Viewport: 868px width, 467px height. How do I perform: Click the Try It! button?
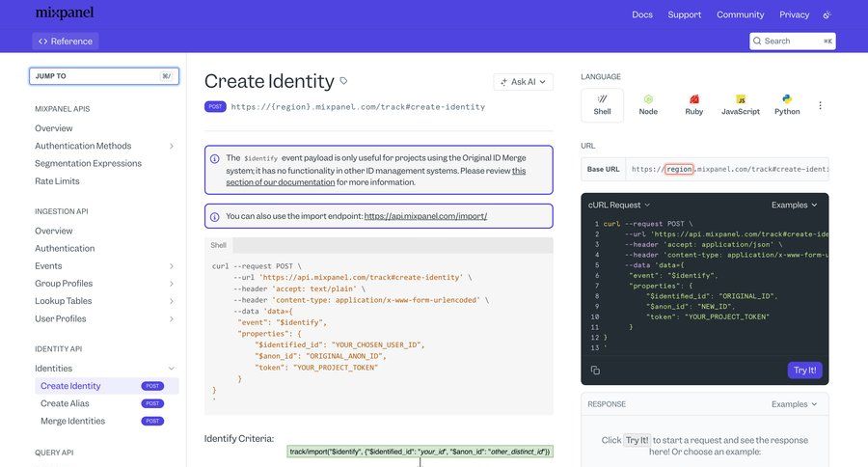coord(805,371)
